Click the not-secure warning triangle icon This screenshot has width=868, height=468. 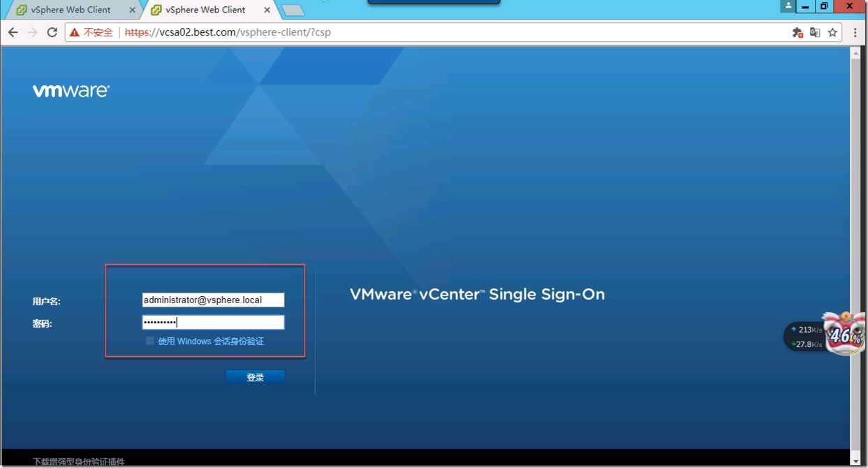tap(75, 32)
